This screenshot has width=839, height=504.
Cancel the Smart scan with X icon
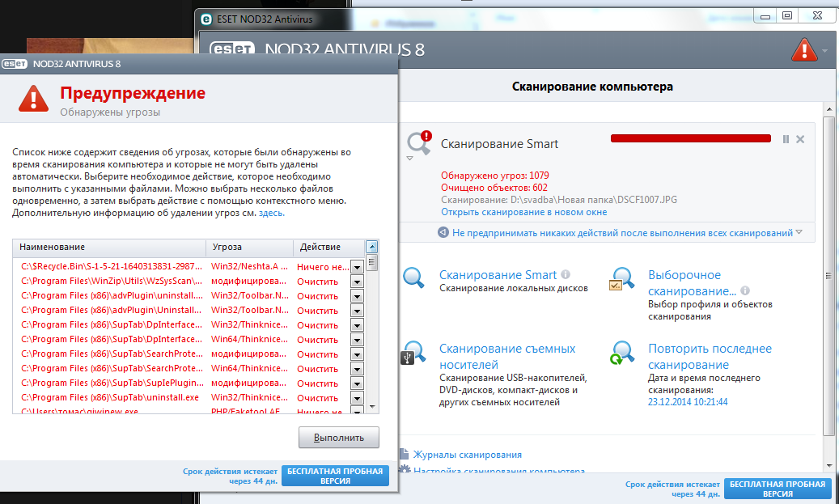pyautogui.click(x=800, y=139)
